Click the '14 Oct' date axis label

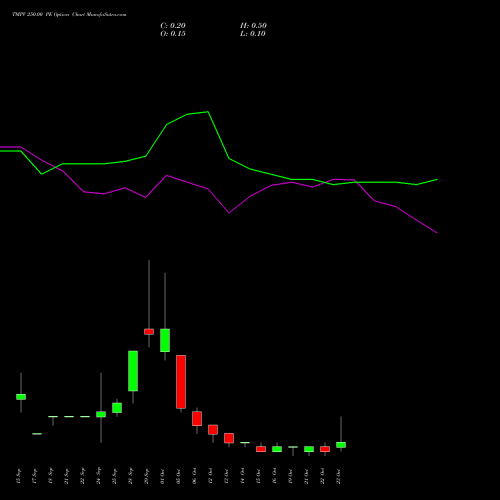pyautogui.click(x=242, y=476)
